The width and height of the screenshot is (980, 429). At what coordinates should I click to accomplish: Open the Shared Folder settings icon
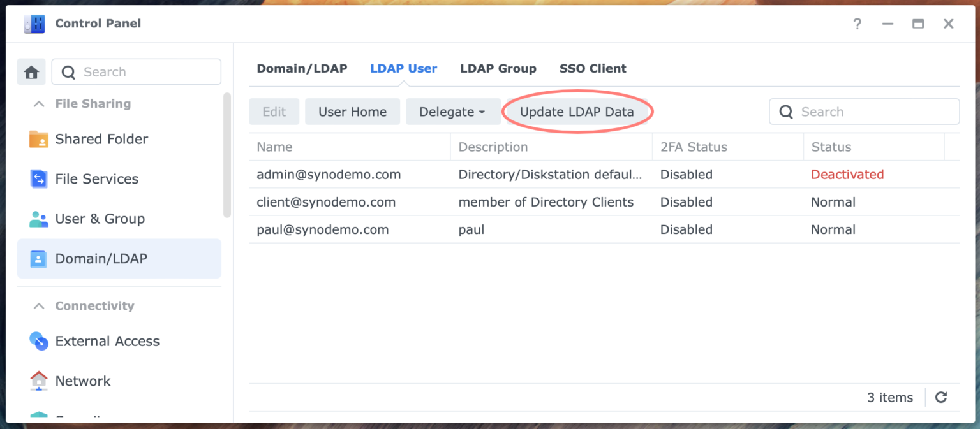tap(40, 139)
